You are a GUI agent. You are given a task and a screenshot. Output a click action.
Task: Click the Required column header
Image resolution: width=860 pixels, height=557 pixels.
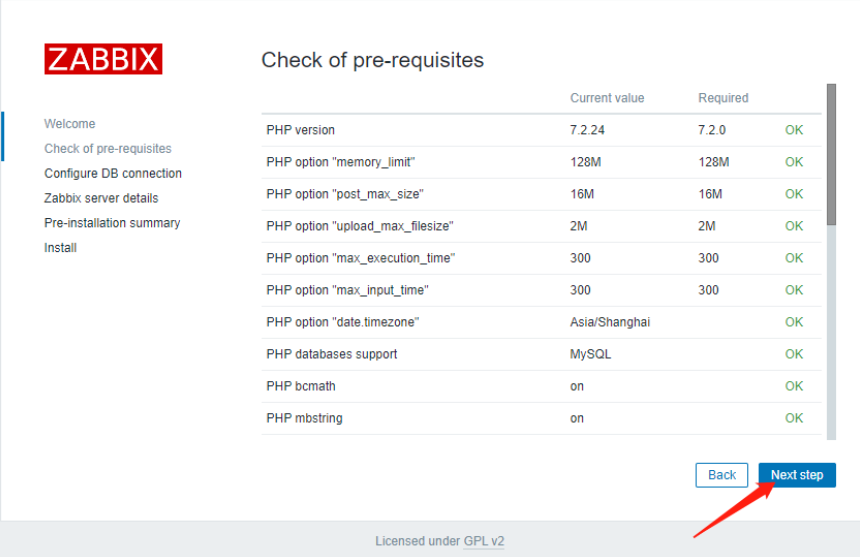(x=723, y=98)
